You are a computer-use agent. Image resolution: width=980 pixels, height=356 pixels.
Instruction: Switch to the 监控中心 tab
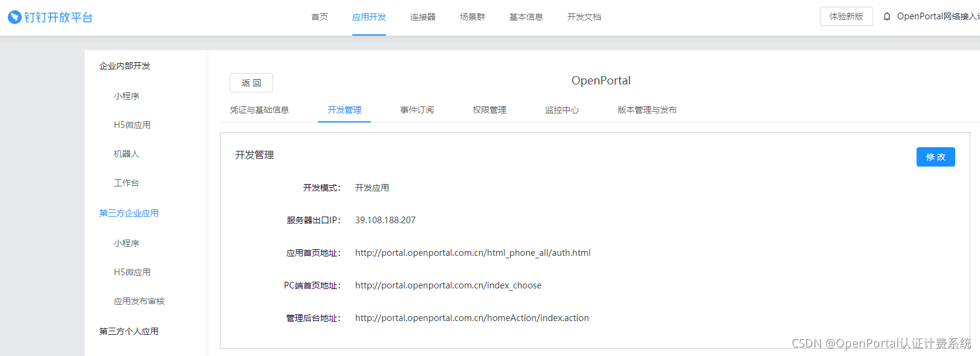tap(562, 110)
